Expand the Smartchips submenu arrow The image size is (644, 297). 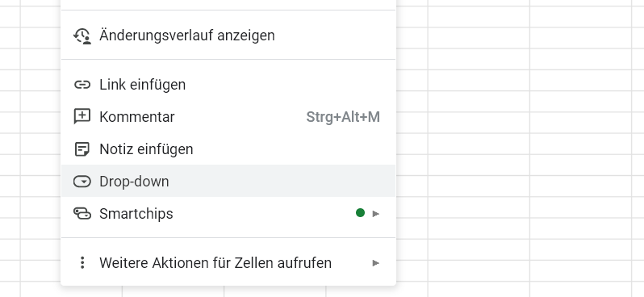tap(375, 214)
